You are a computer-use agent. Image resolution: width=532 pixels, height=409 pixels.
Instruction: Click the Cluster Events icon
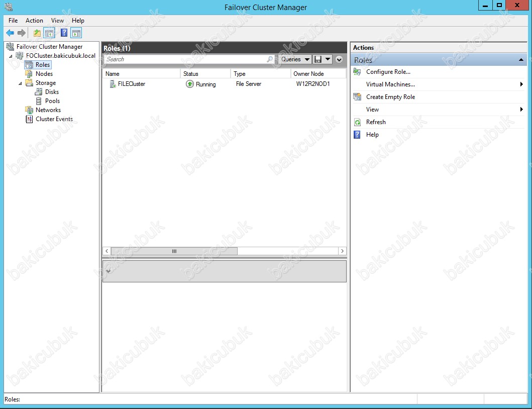pos(29,119)
